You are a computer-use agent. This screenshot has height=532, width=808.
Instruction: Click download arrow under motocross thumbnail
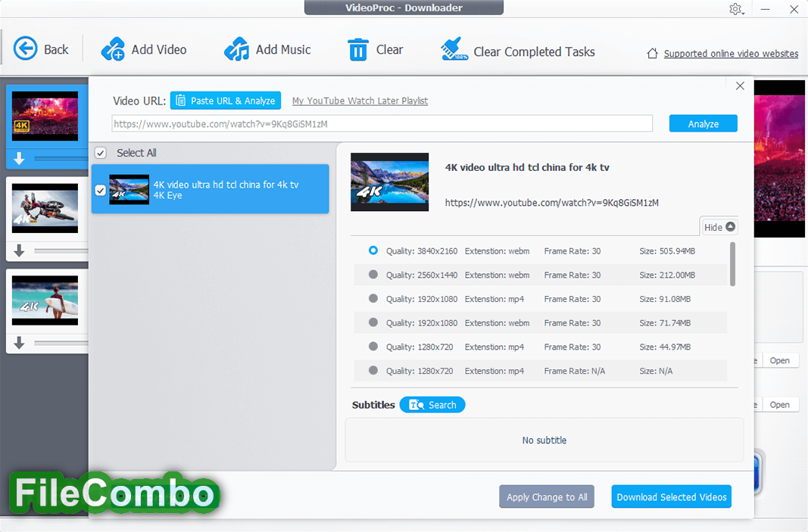(19, 250)
